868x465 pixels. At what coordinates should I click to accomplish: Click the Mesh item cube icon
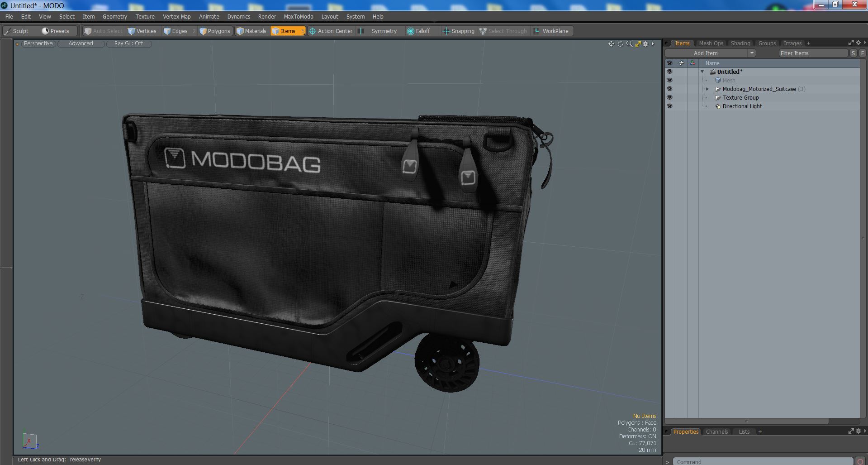[x=718, y=81]
